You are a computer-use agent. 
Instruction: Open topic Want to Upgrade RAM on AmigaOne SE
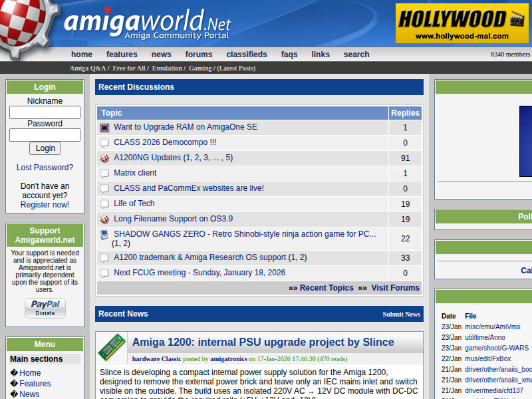[x=186, y=127]
